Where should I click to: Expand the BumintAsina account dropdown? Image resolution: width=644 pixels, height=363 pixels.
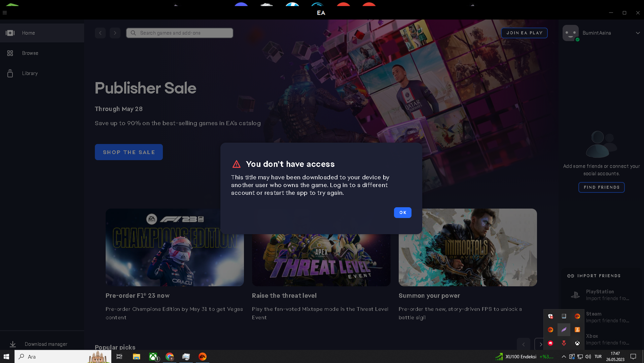(638, 33)
